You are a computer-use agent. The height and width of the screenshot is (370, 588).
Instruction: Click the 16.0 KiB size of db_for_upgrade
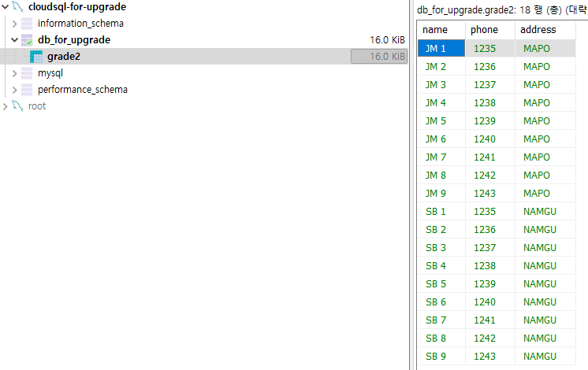point(387,40)
